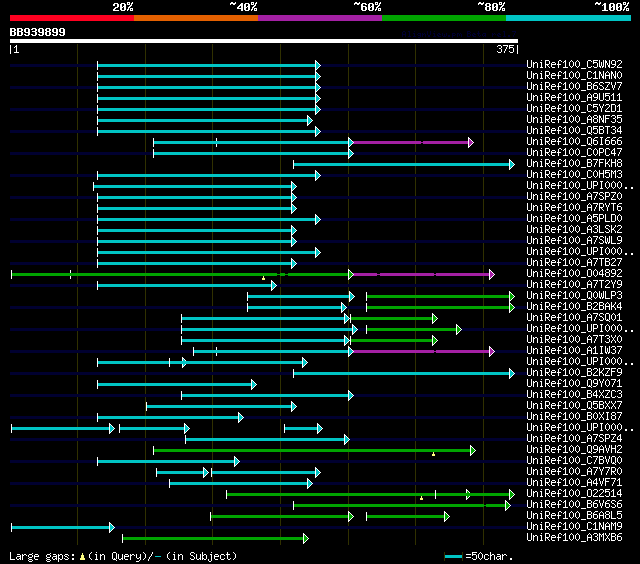Select the UniRef100_A3LSK2 label
Image resolution: width=640 pixels, height=564 pixels.
(x=574, y=230)
